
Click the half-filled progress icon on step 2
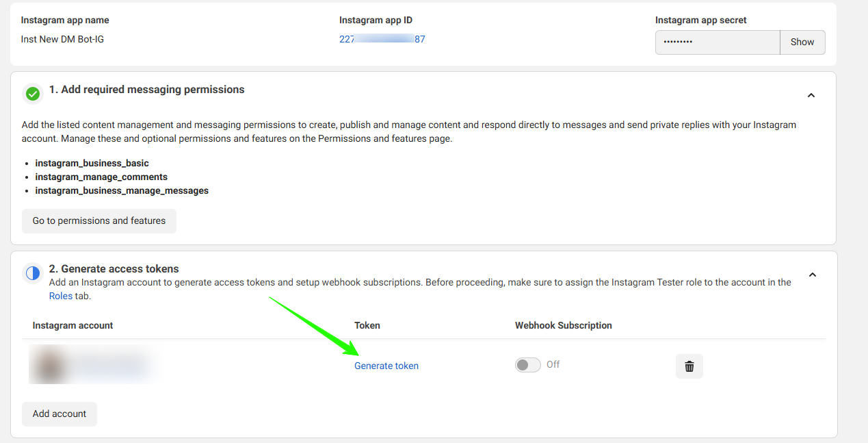click(x=32, y=273)
